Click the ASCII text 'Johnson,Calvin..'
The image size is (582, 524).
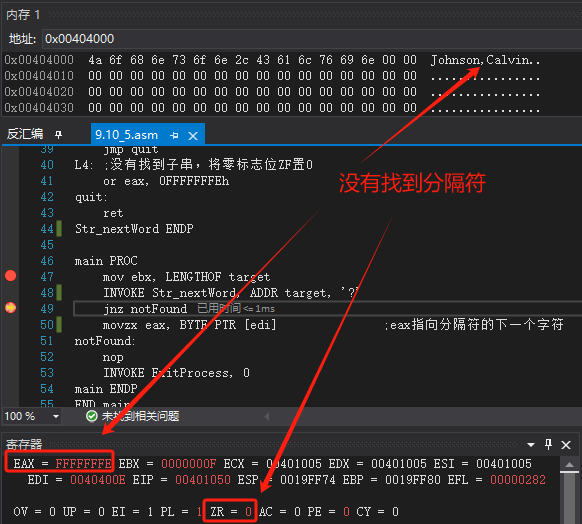485,60
